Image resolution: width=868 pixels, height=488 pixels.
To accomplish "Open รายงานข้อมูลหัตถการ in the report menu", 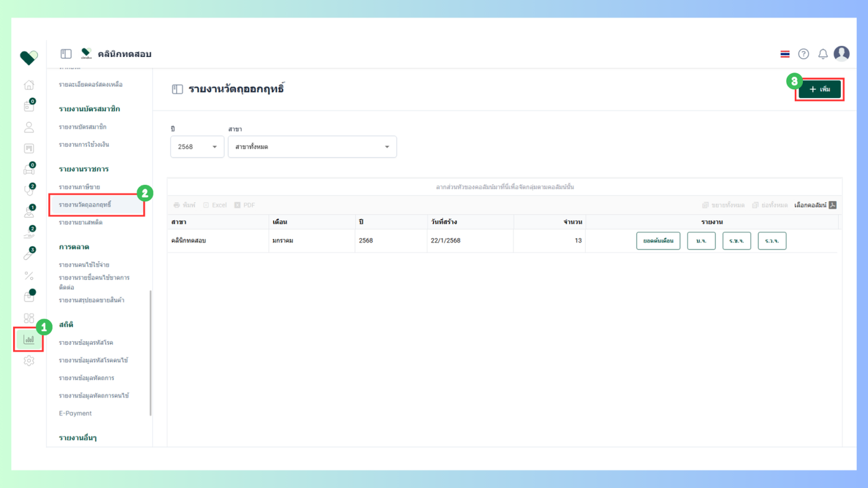I will [x=86, y=378].
